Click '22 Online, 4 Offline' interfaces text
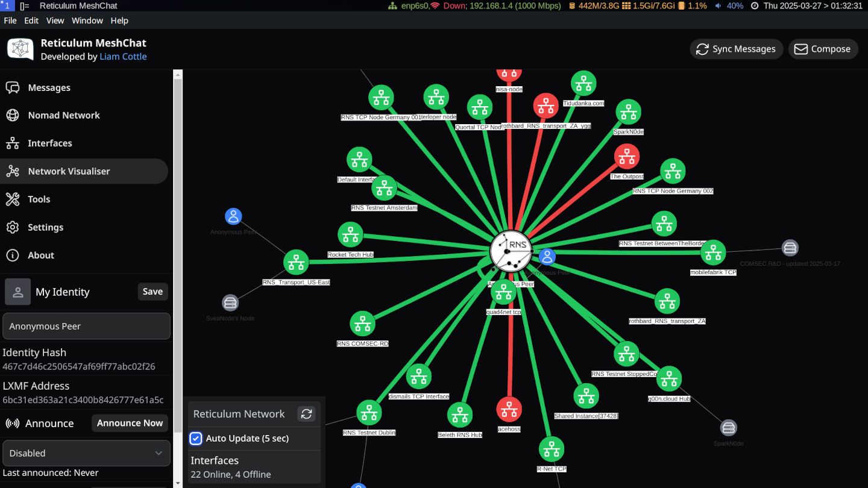This screenshot has height=488, width=868. tap(231, 475)
